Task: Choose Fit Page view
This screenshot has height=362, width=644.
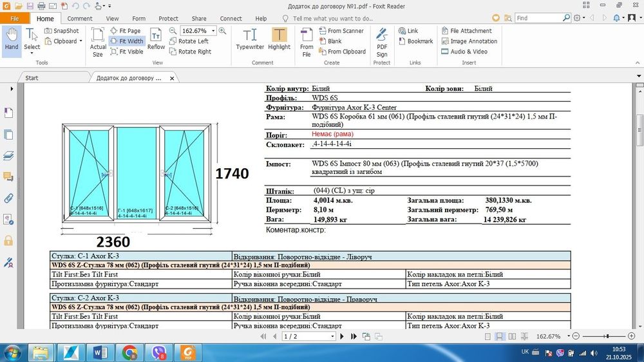Action: 126,31
